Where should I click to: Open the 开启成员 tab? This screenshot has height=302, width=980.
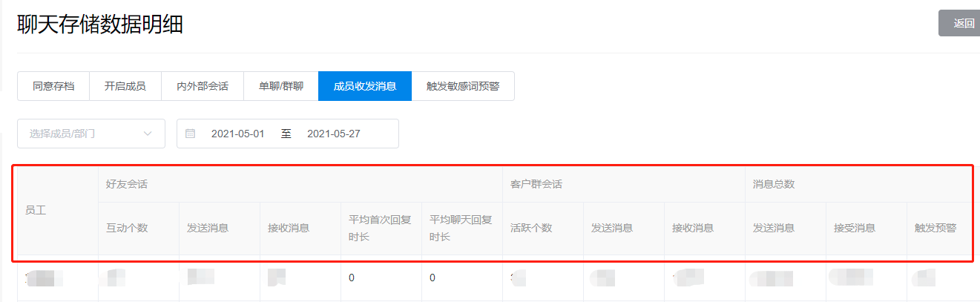pos(125,86)
